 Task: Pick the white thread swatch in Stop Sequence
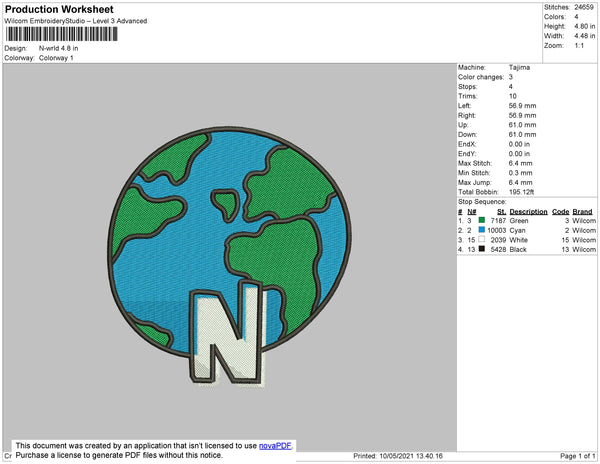(x=481, y=241)
